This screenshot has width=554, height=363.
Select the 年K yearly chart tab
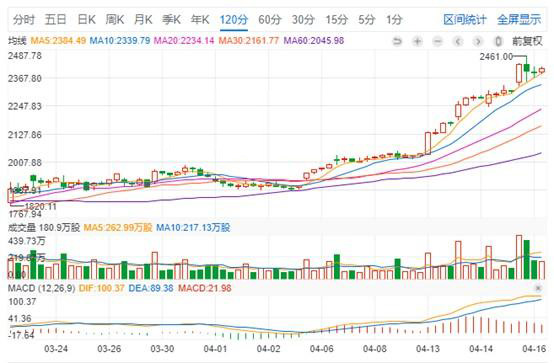[x=200, y=19]
